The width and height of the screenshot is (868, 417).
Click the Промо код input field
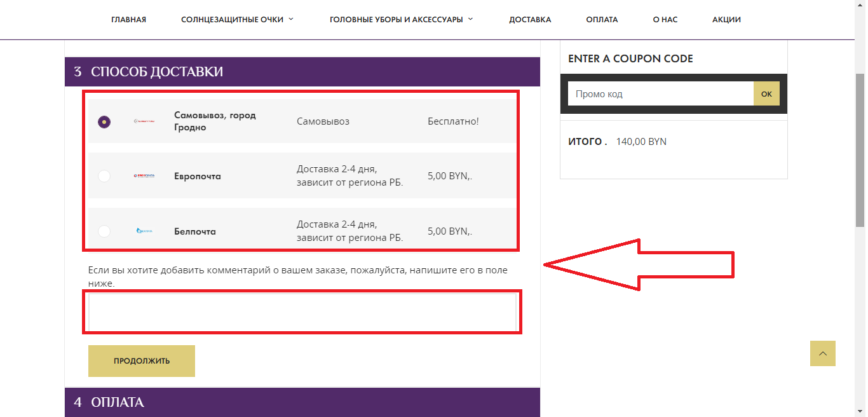(660, 94)
